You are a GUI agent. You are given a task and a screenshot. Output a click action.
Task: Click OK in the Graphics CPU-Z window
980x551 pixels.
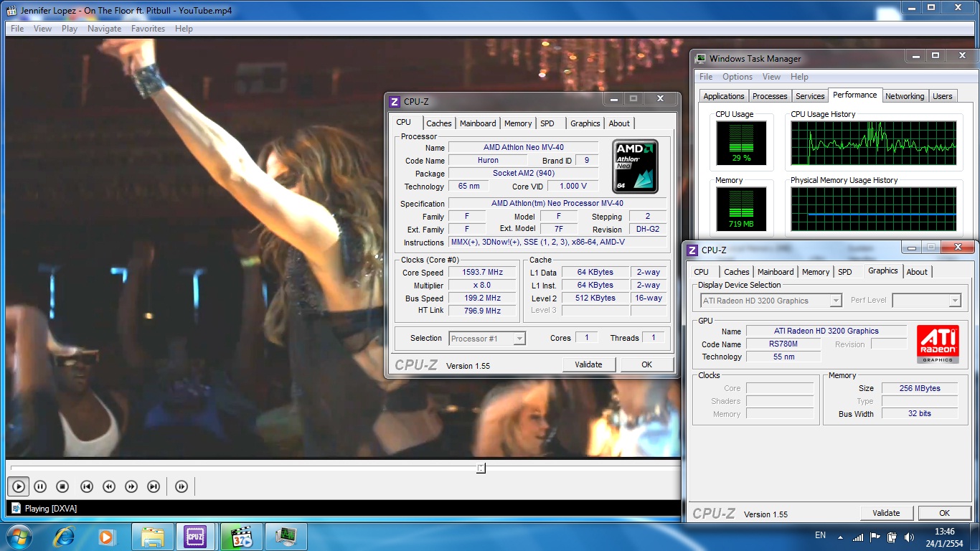click(944, 513)
